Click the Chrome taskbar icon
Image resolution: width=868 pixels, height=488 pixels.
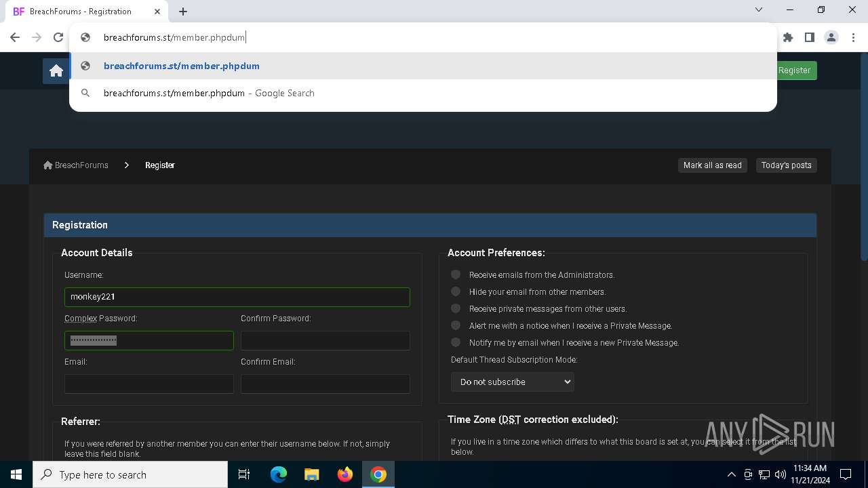(378, 474)
